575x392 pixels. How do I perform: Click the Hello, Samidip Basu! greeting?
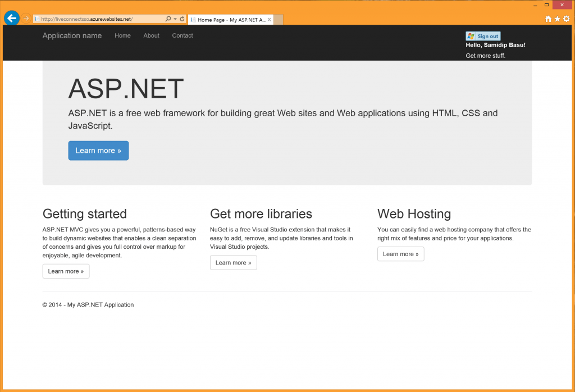point(495,45)
